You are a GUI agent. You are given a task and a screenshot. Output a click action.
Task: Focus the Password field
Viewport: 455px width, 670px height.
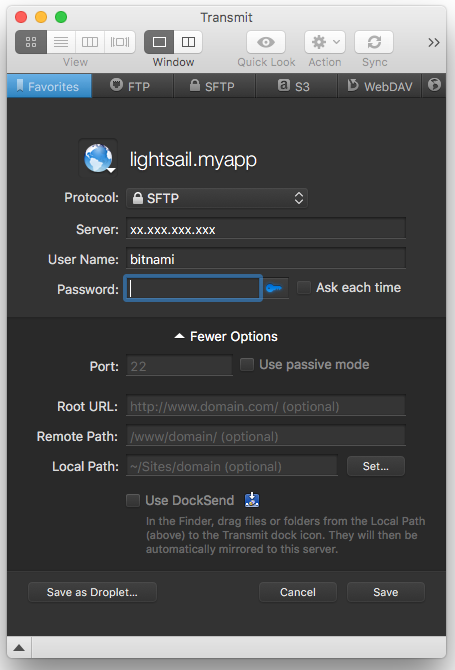coord(193,288)
